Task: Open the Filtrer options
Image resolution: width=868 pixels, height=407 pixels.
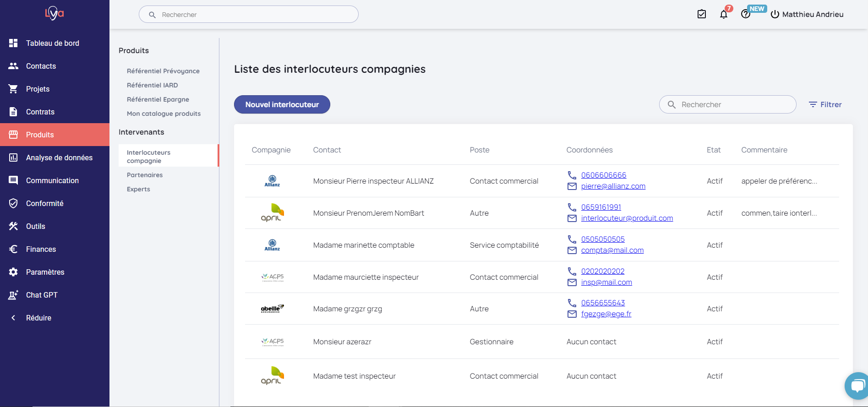Action: pos(825,104)
